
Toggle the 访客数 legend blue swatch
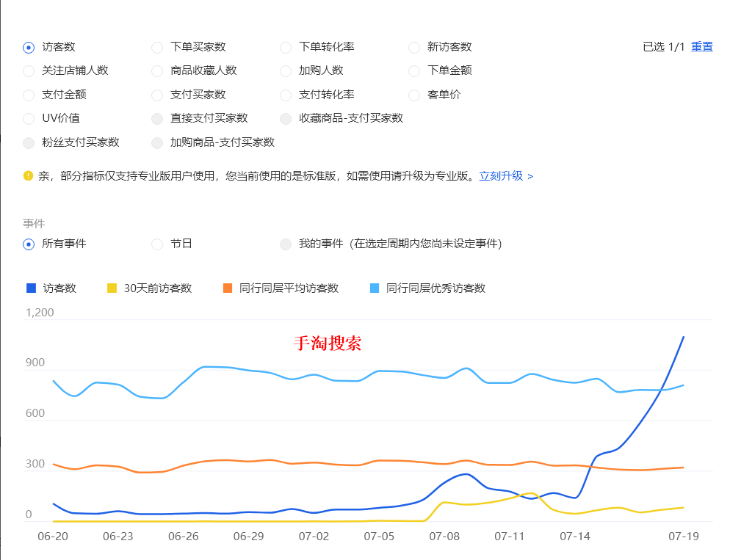click(31, 288)
